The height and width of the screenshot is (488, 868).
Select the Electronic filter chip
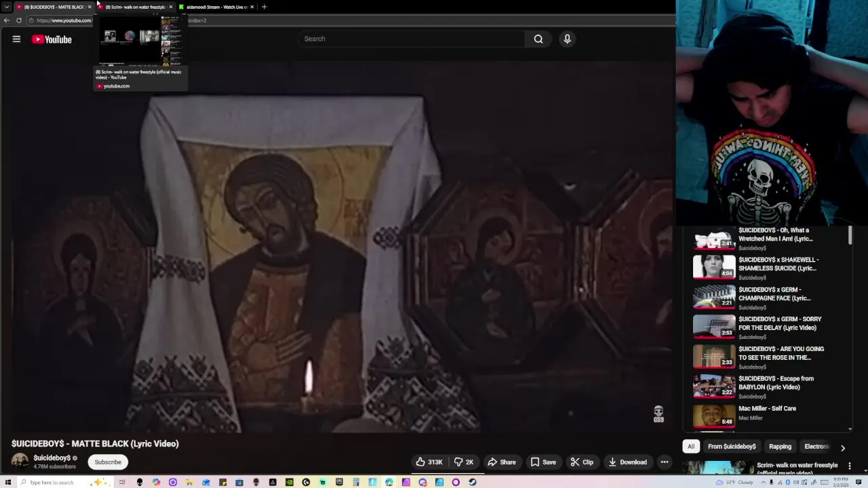pos(816,447)
